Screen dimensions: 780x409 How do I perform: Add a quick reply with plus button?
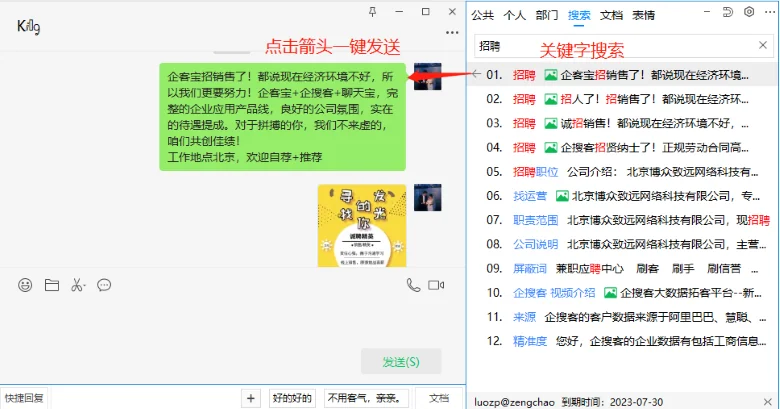tap(251, 398)
